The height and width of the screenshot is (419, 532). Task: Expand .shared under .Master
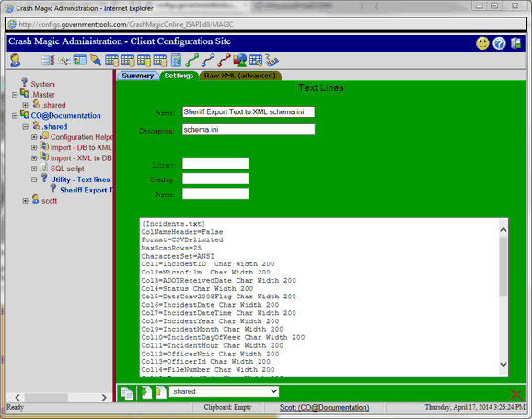pos(26,105)
